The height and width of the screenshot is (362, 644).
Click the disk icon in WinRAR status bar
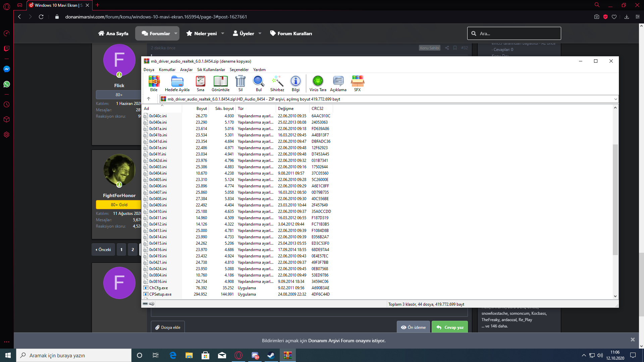(145, 304)
